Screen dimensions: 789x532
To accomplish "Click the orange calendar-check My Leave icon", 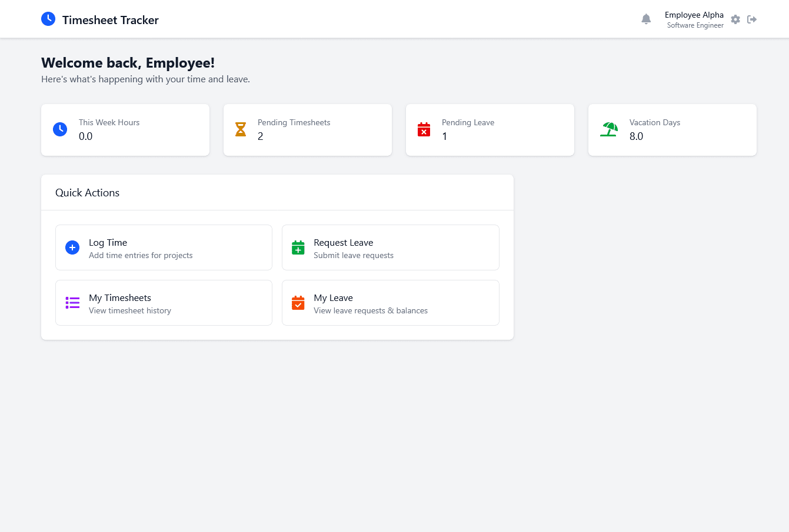I will tap(298, 303).
